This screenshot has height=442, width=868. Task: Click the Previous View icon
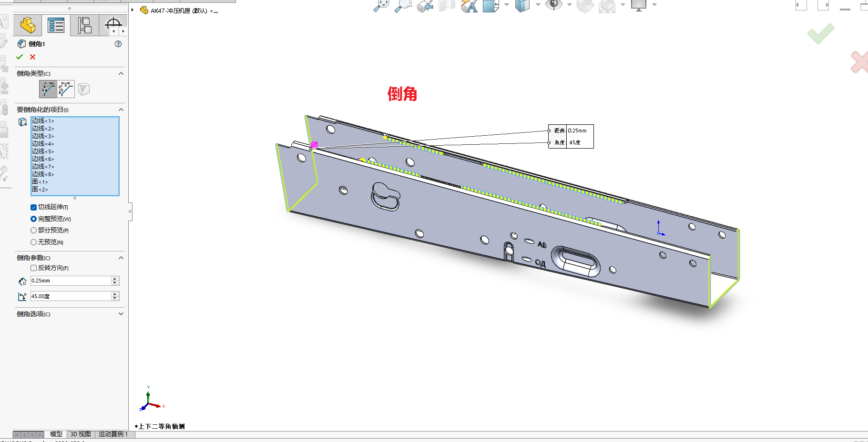click(425, 5)
